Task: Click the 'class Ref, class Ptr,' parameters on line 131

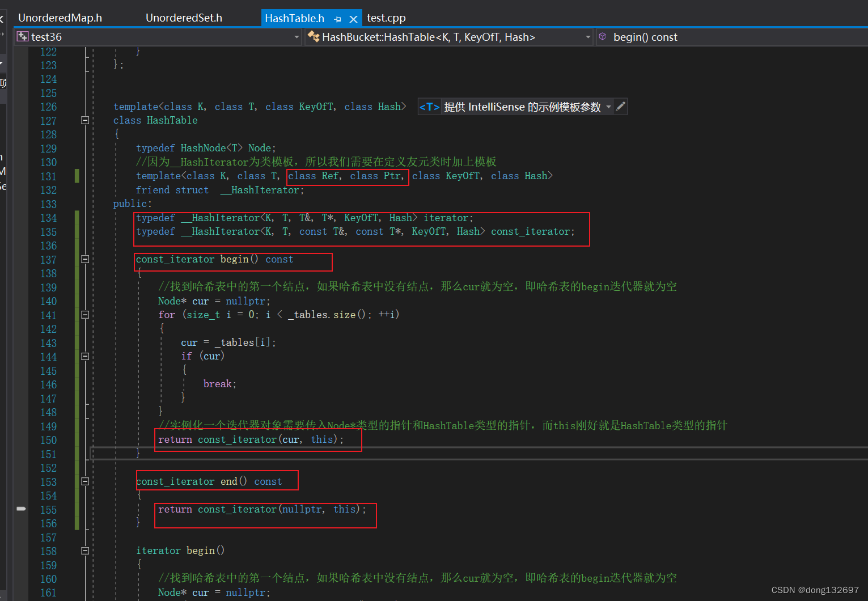Action: click(x=346, y=176)
